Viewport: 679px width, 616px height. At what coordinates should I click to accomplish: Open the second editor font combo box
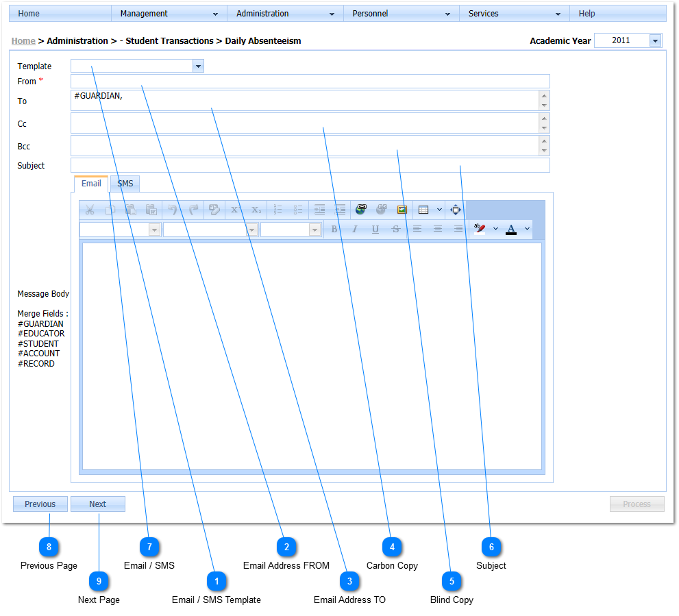click(x=210, y=230)
